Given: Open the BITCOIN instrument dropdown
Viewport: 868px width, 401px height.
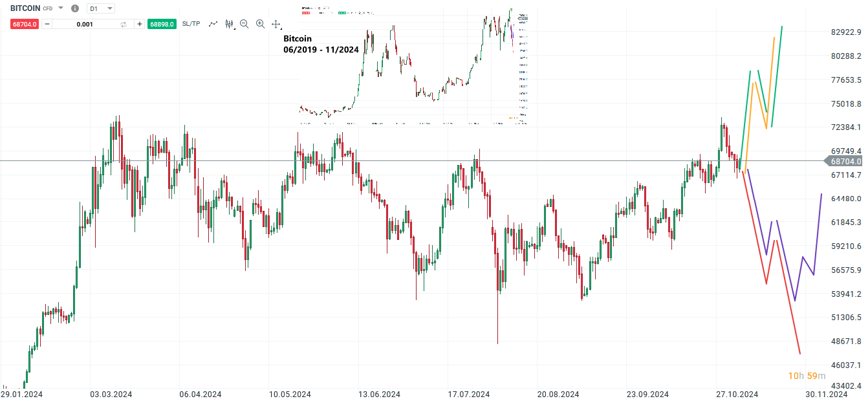Looking at the screenshot, I should pos(60,8).
